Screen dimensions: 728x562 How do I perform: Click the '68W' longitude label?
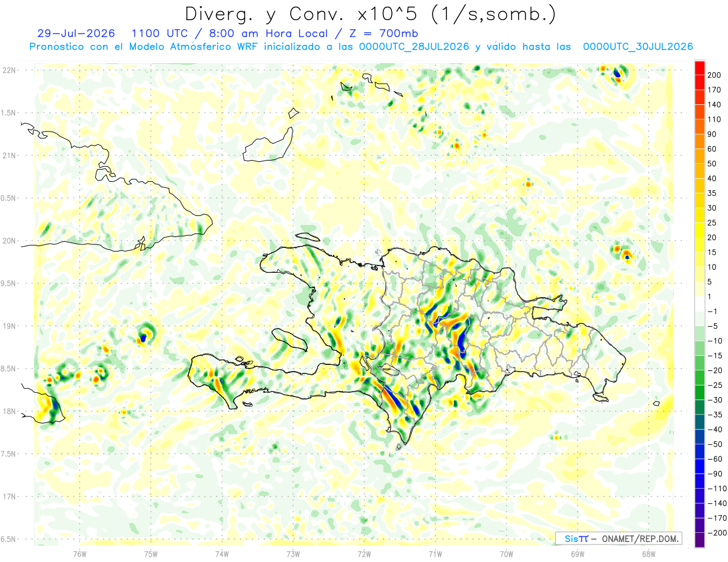649,554
